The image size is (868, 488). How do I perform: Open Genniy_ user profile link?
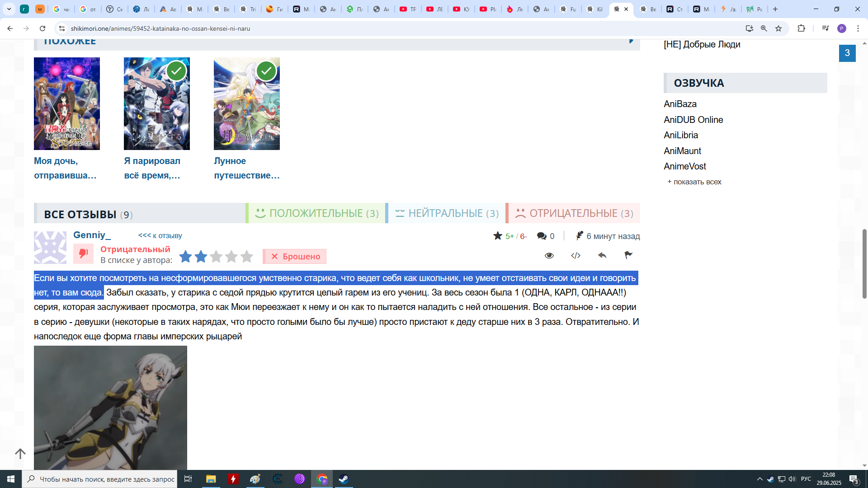click(x=92, y=235)
